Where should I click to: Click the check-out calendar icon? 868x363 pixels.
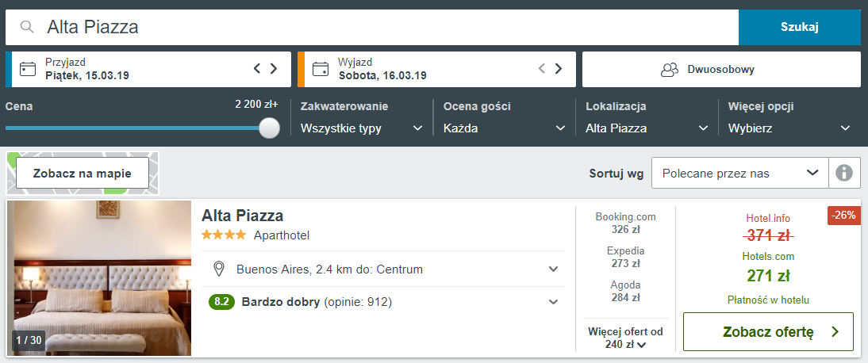pos(321,69)
